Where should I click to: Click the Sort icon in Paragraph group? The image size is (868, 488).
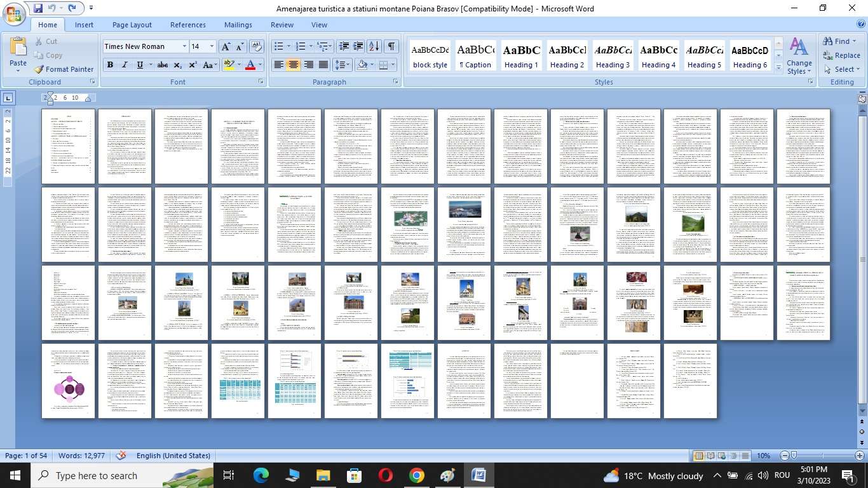374,46
